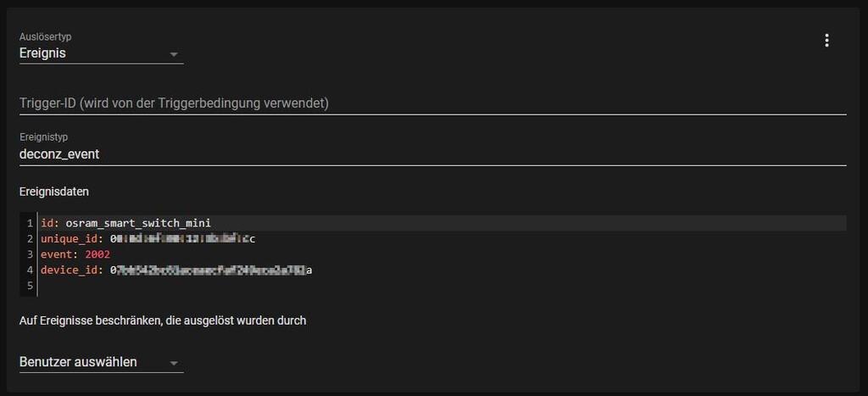
Task: Select the Ereignis trigger type field
Action: point(102,48)
